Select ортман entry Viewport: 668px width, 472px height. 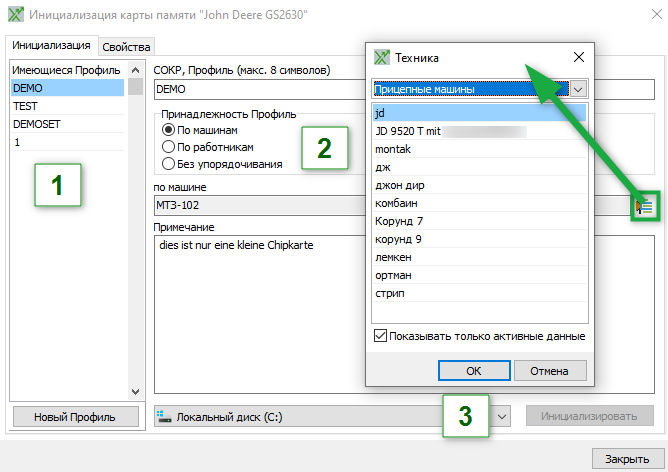pyautogui.click(x=480, y=275)
